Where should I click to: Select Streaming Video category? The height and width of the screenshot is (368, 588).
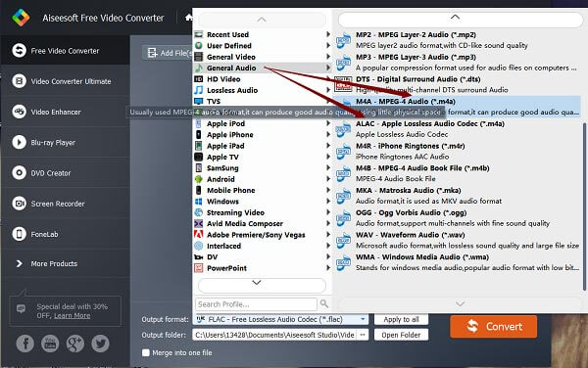[x=263, y=212]
